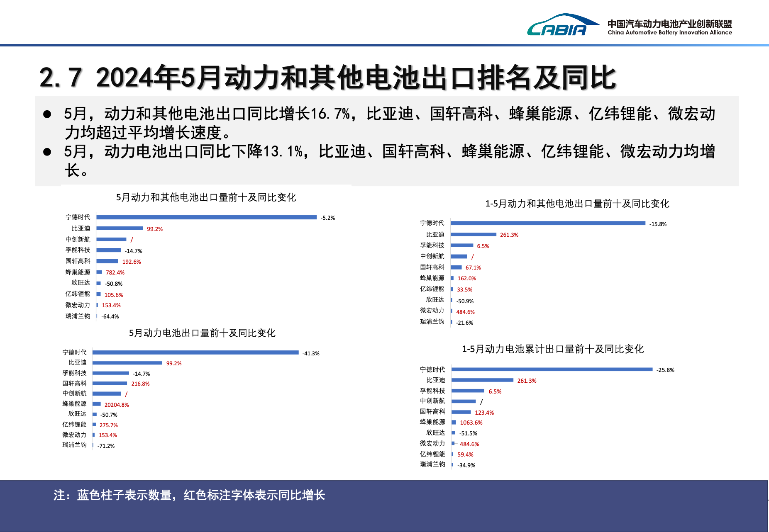Click the 宁德时代 bar beside -41.3%
Image resolution: width=769 pixels, height=532 pixels.
195,352
